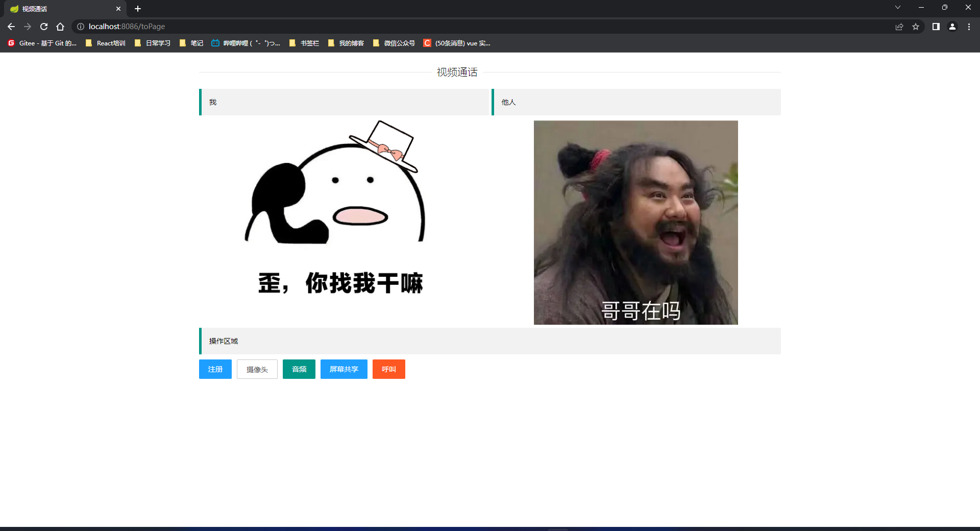Click the 视频通话 page title
This screenshot has width=980, height=531.
[457, 73]
